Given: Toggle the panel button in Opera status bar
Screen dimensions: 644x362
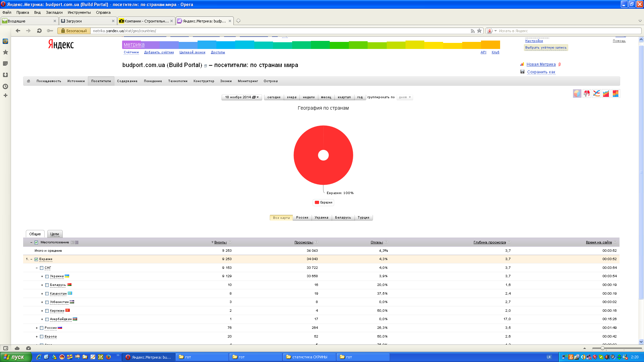Looking at the screenshot, I should click(6, 348).
